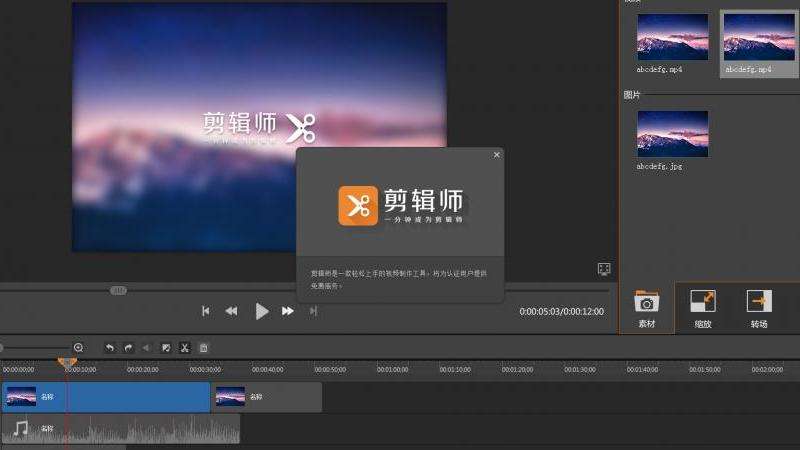The height and width of the screenshot is (450, 800).
Task: Click the edit clip tool icon
Action: point(166,348)
